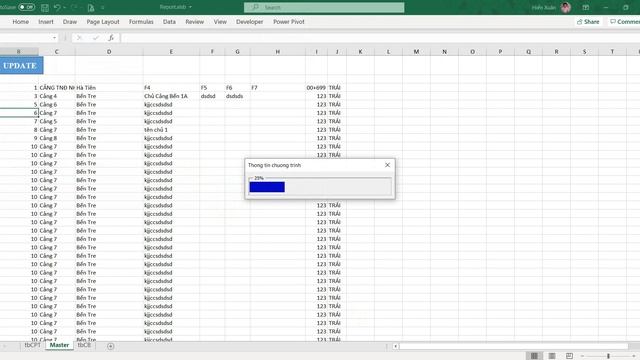
Task: Click the Share button
Action: pyautogui.click(x=588, y=22)
